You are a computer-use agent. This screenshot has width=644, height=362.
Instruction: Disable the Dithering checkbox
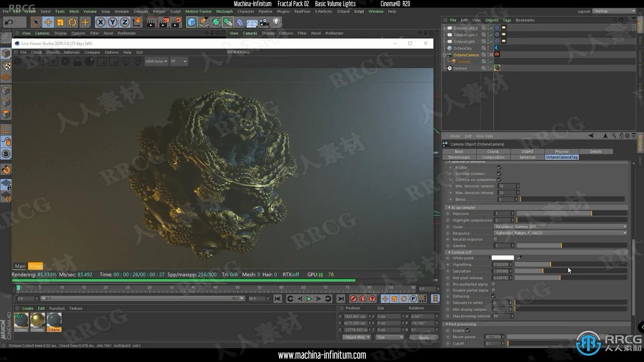pyautogui.click(x=493, y=296)
